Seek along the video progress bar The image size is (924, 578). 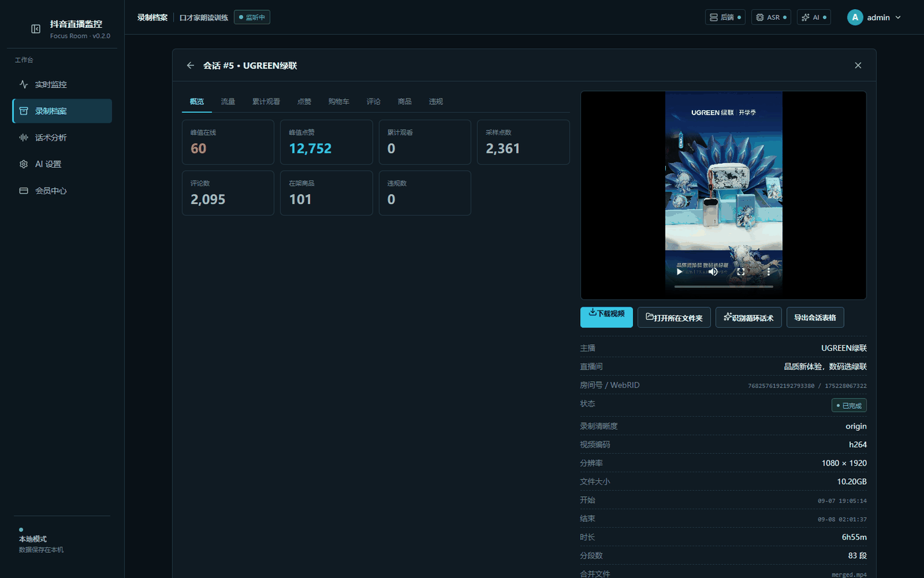(723, 287)
